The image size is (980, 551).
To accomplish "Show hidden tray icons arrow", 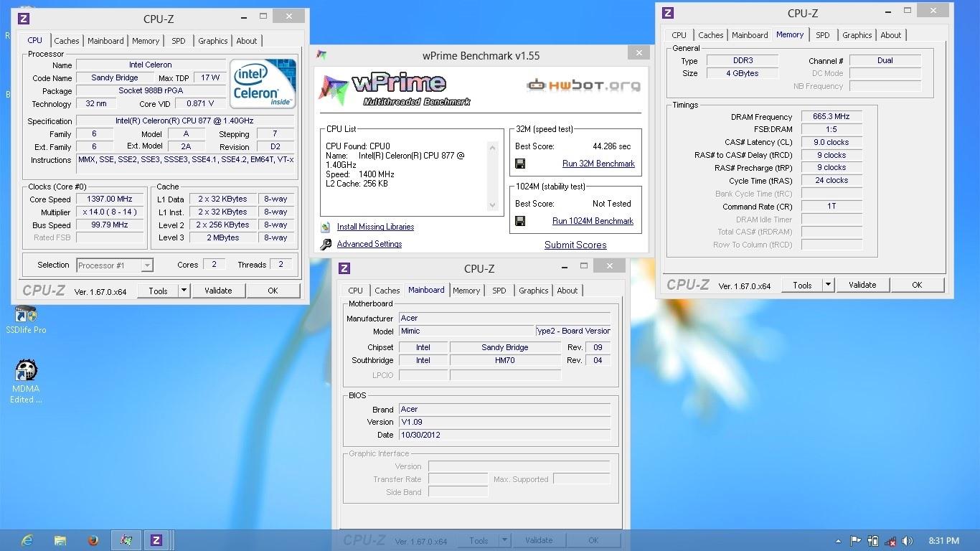I will [838, 541].
